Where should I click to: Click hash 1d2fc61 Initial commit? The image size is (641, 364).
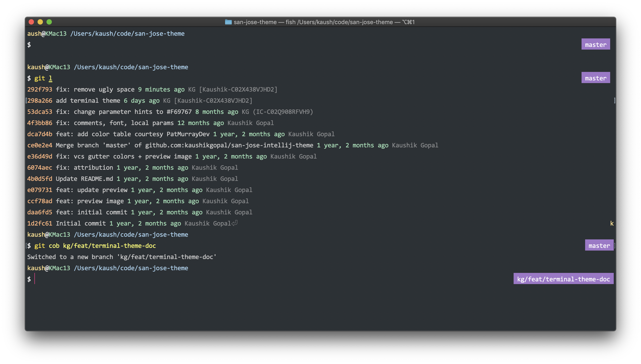40,223
